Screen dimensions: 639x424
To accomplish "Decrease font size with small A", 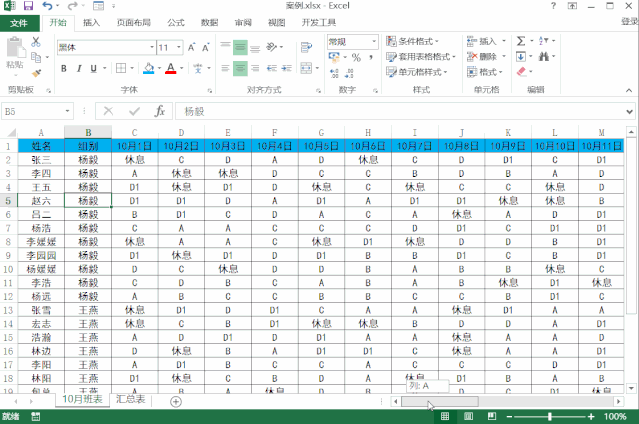I will 205,47.
